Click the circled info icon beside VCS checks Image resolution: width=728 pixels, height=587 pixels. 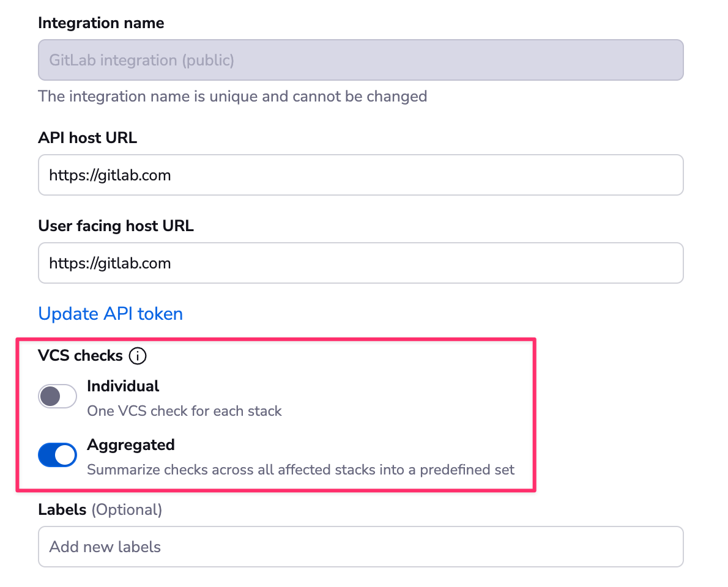click(x=138, y=356)
